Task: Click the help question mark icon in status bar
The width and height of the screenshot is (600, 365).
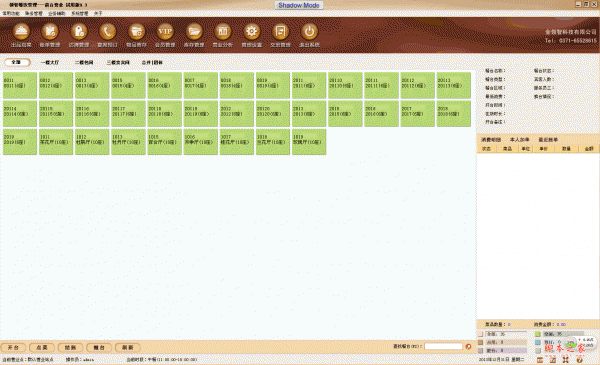Action: [x=579, y=360]
